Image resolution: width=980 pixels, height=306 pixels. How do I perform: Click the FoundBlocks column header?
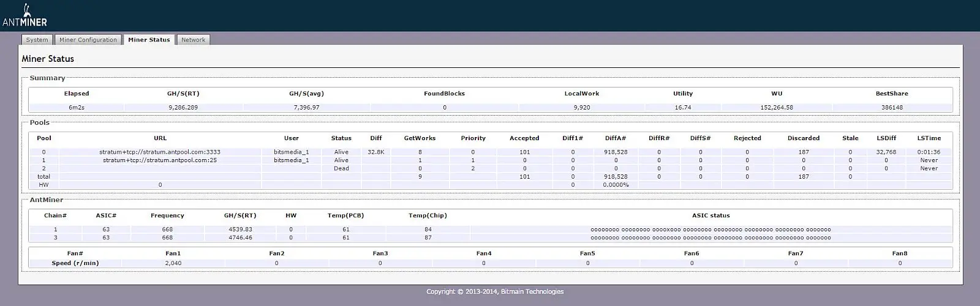tap(444, 94)
